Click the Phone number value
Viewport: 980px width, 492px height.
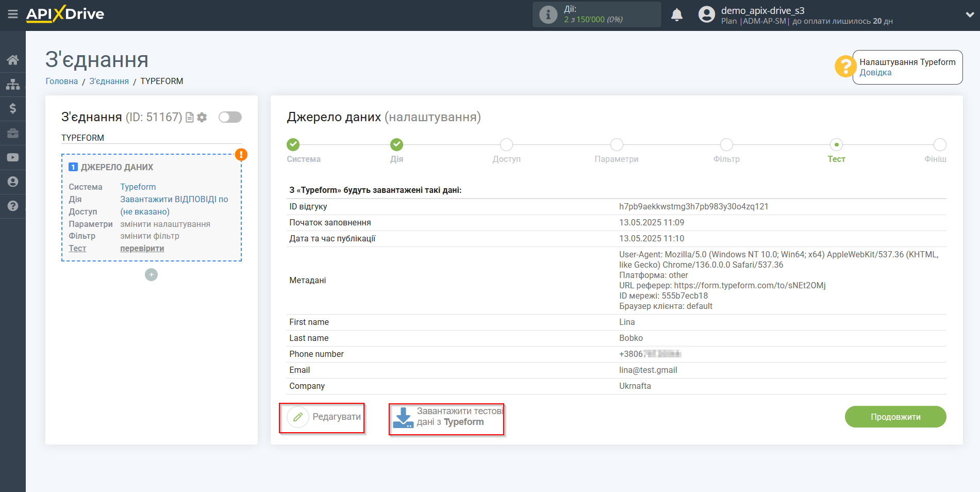tap(650, 354)
